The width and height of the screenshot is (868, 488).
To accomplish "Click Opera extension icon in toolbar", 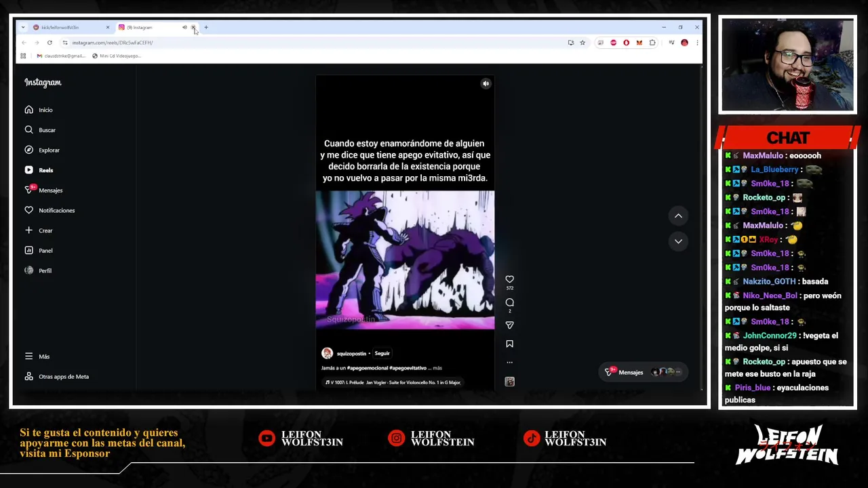I will pos(626,43).
